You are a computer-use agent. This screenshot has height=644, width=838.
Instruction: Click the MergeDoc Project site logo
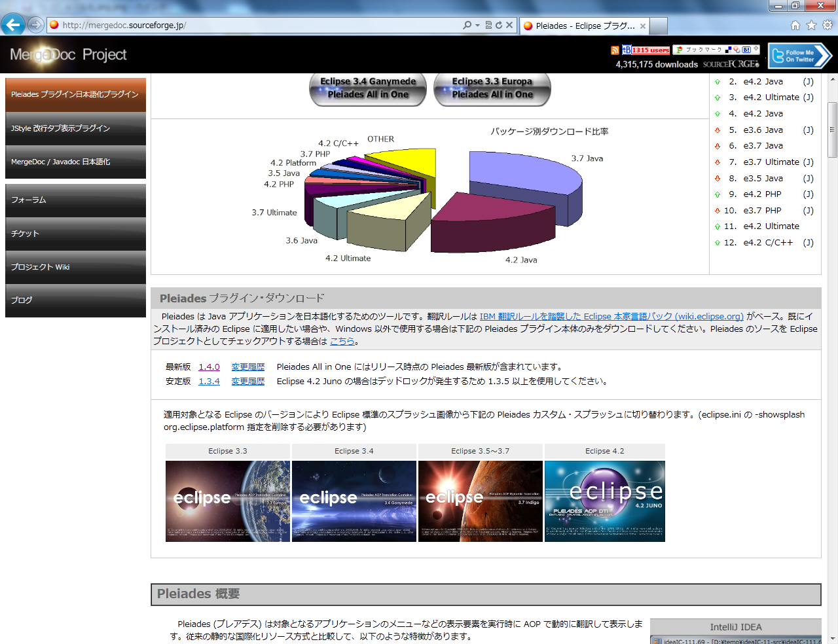point(68,55)
